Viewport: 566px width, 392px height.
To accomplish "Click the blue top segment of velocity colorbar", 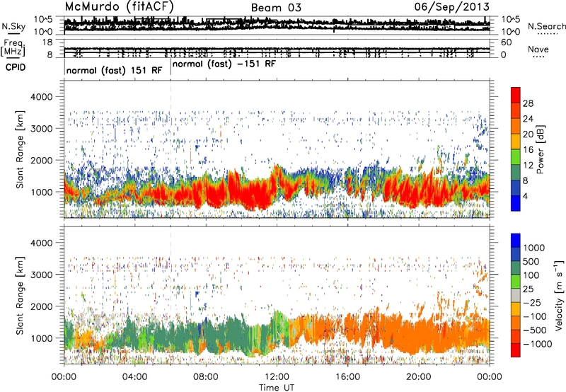I will (x=516, y=241).
